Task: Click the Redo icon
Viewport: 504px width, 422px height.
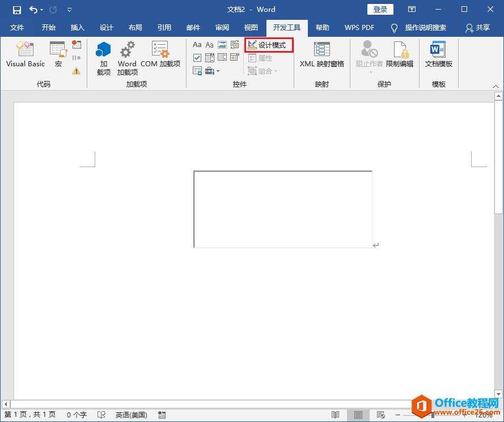Action: 53,10
